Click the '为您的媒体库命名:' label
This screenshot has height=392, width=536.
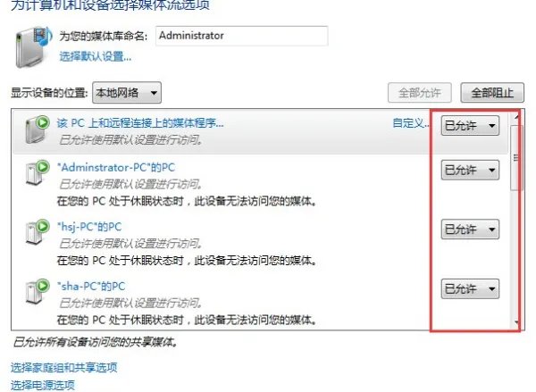click(x=104, y=36)
